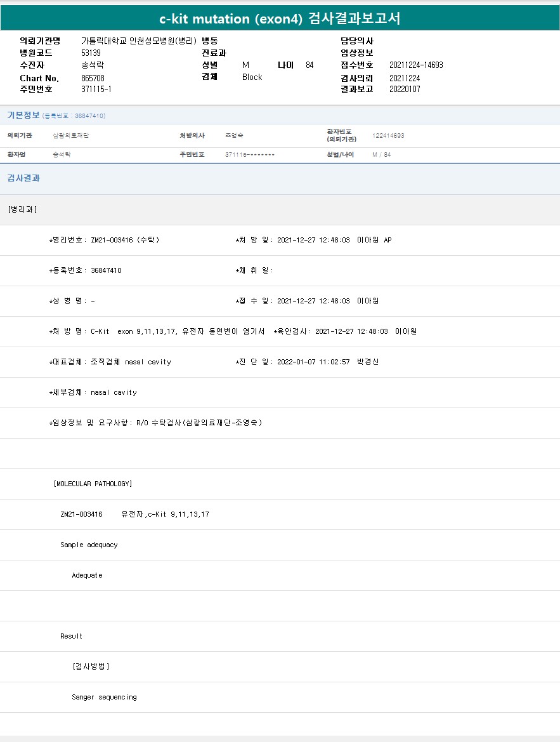Select the specimen type Block
The image size is (560, 742).
[x=252, y=77]
